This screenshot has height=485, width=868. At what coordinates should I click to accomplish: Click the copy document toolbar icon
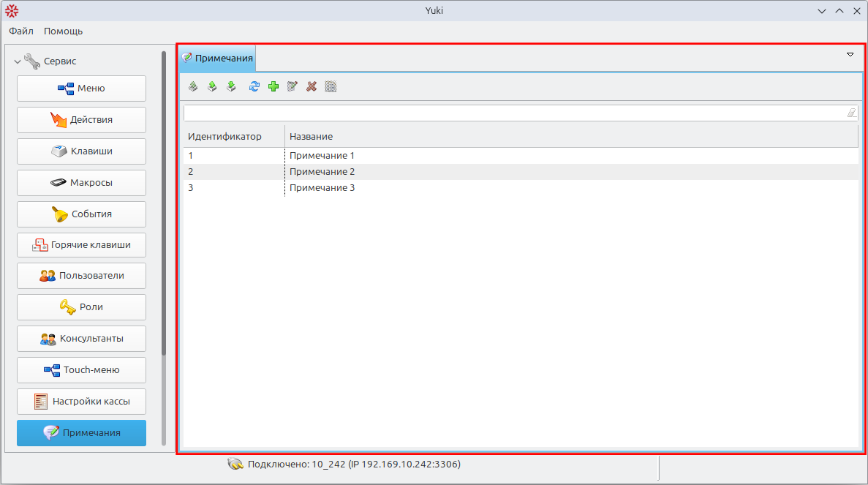331,86
